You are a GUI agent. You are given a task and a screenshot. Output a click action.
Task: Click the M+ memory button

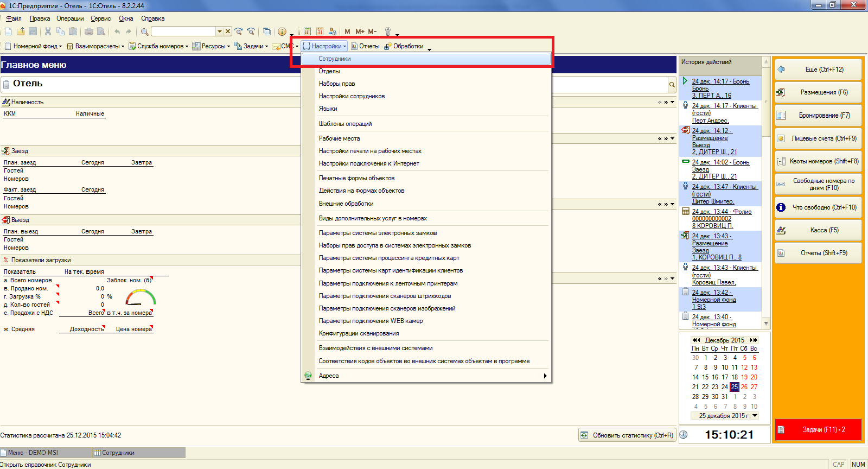[360, 31]
